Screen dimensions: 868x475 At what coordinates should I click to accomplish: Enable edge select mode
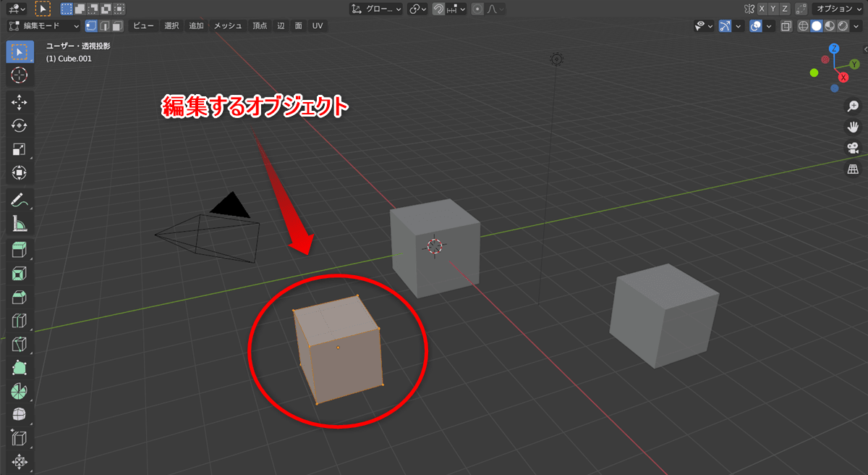104,26
